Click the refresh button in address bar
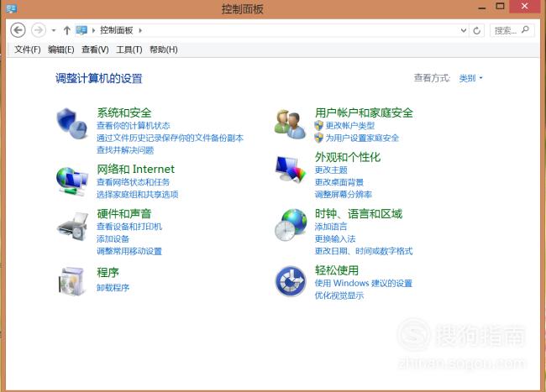This screenshot has height=392, width=546. click(477, 30)
